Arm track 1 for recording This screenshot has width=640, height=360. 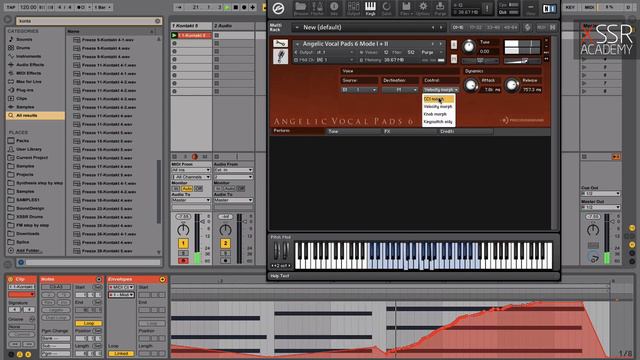pyautogui.click(x=183, y=260)
